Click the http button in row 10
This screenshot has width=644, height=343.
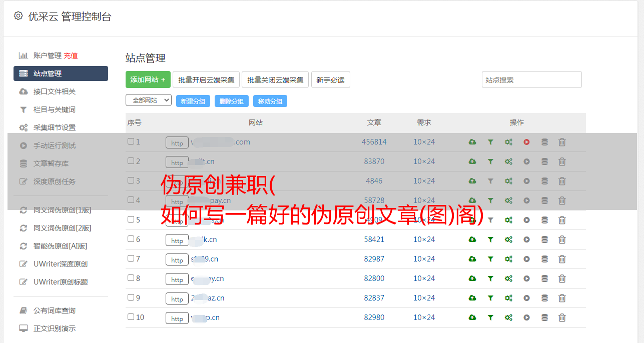coord(177,318)
